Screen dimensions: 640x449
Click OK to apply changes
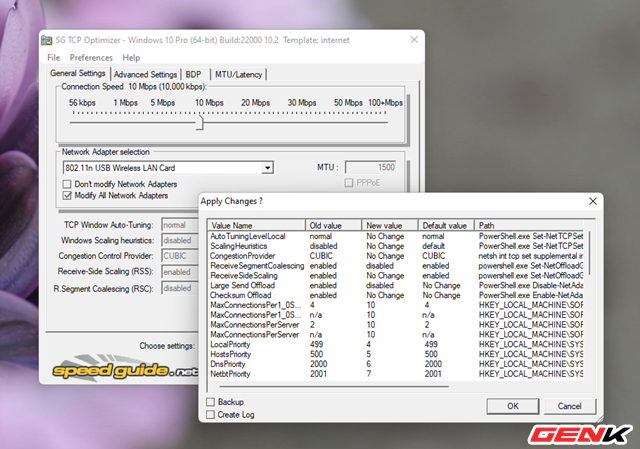(513, 406)
